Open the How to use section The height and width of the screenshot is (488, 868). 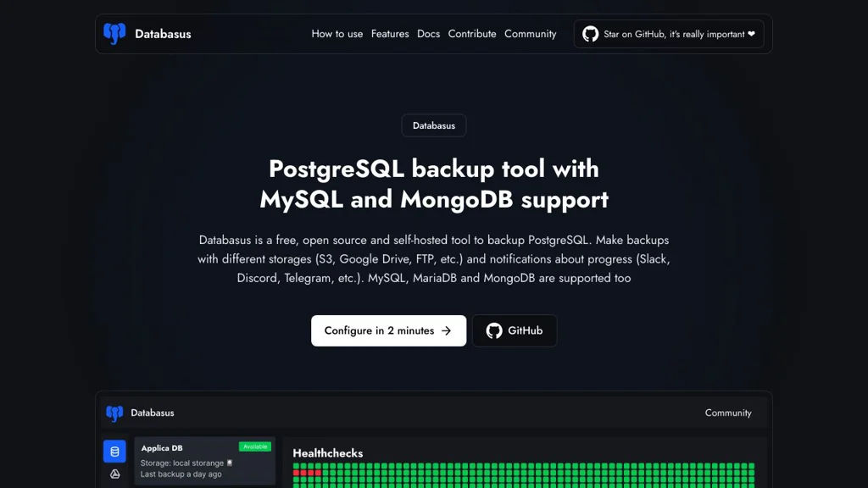click(337, 34)
